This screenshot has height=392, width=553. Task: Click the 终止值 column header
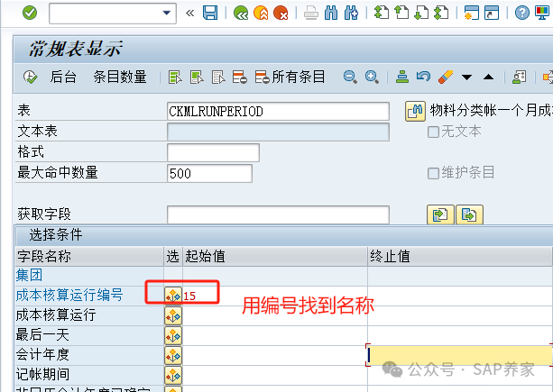coord(460,257)
